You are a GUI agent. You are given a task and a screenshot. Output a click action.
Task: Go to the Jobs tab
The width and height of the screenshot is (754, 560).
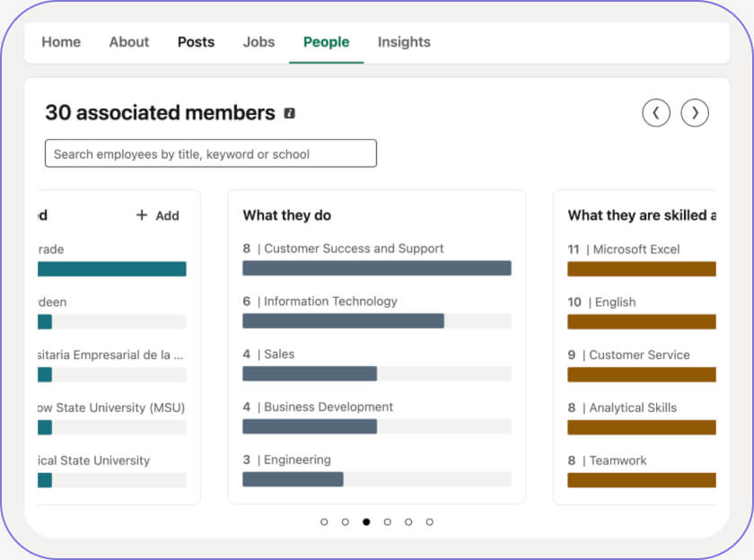tap(259, 42)
